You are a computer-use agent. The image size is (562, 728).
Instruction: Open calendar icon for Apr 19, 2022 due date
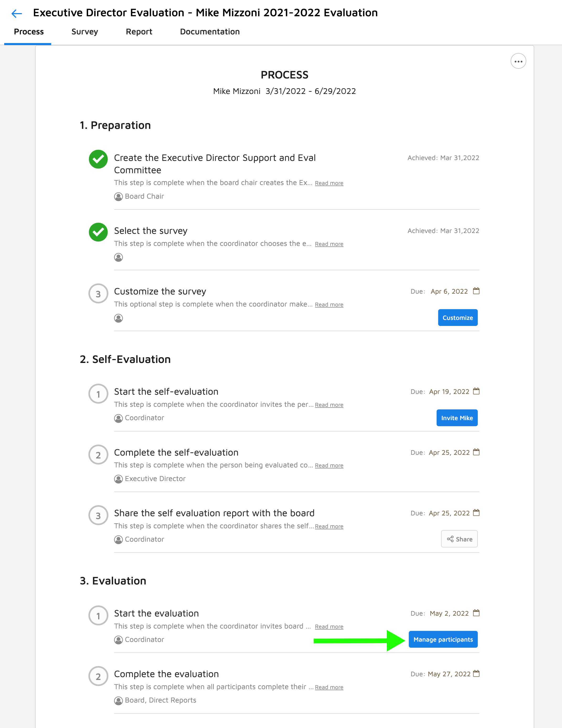click(476, 391)
